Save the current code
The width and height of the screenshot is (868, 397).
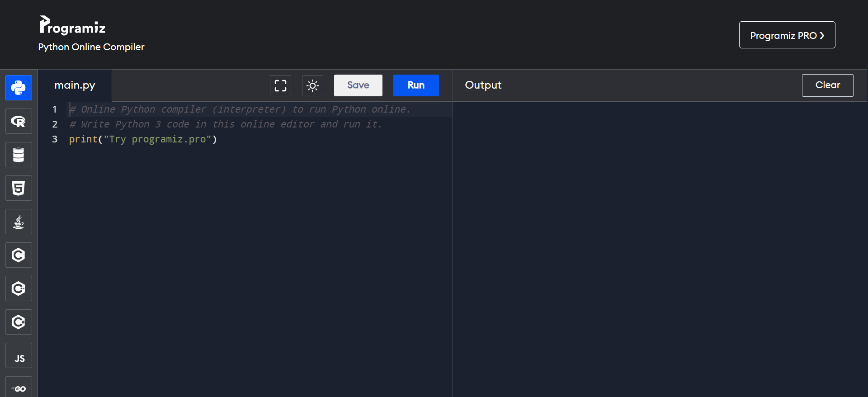coord(358,85)
